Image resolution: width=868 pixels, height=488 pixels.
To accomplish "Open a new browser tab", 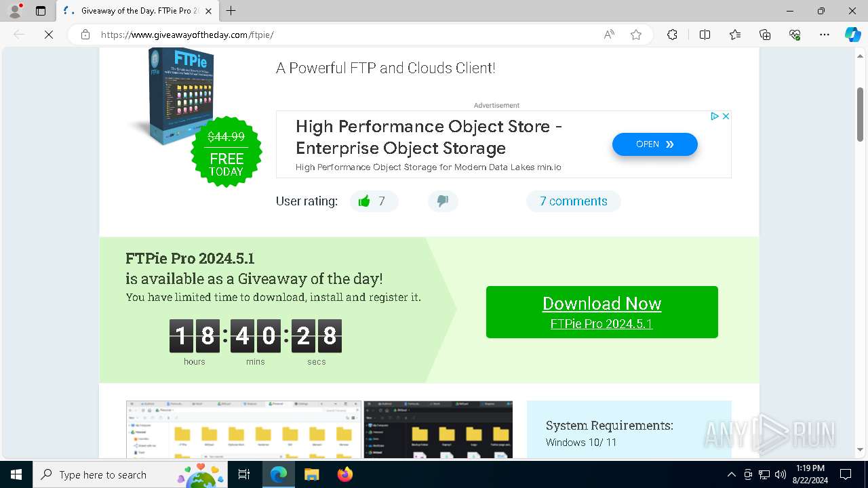I will [x=231, y=11].
